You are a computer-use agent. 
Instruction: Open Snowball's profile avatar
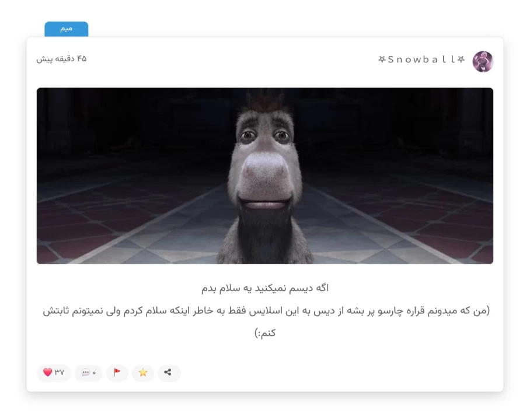tap(482, 61)
